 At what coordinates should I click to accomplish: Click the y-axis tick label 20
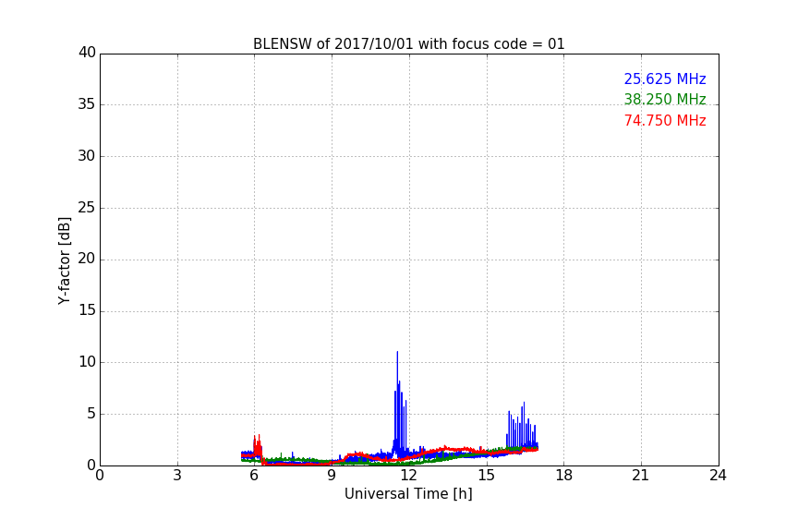pos(87,260)
